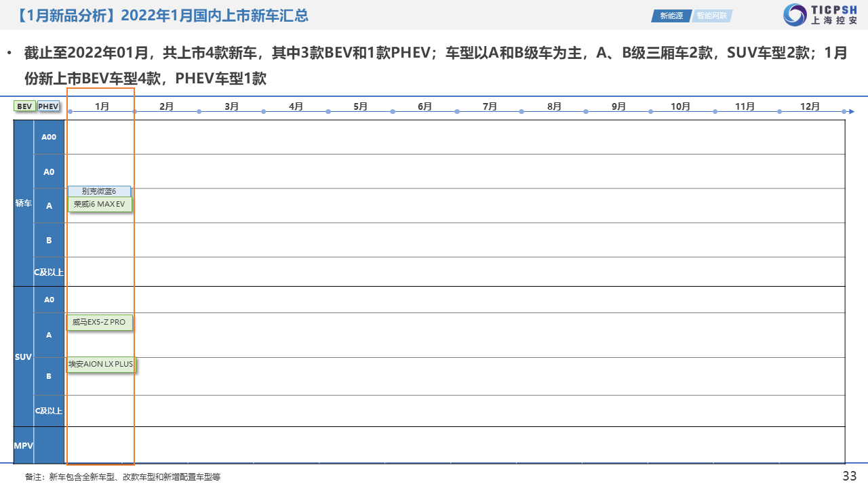Select the 智能网联 tag
The image size is (868, 488).
(711, 16)
